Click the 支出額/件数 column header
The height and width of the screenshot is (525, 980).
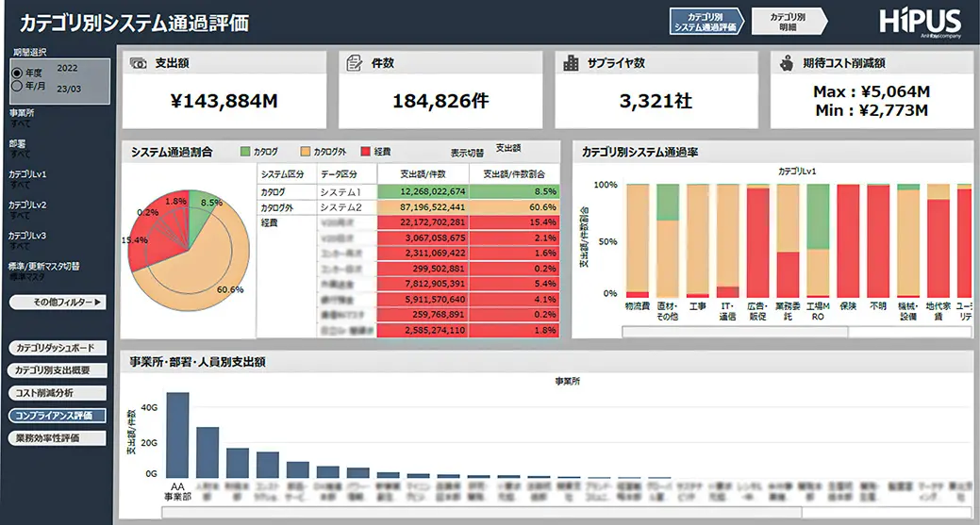[424, 174]
